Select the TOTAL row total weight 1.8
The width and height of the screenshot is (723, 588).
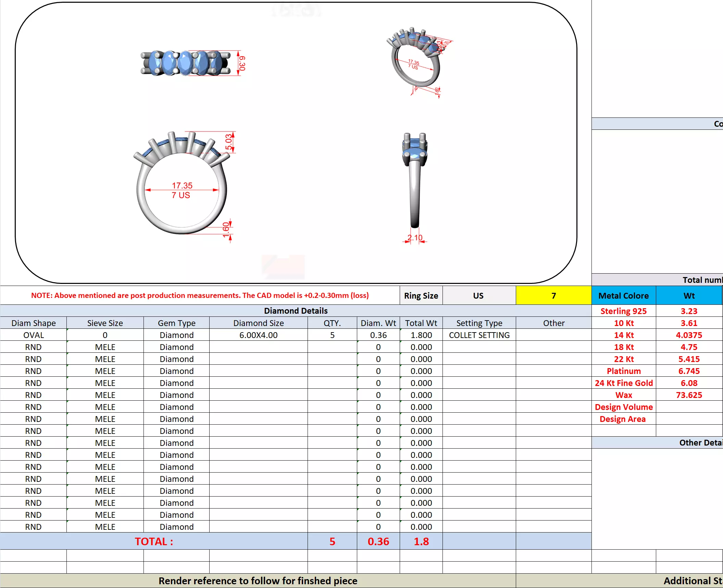point(421,541)
